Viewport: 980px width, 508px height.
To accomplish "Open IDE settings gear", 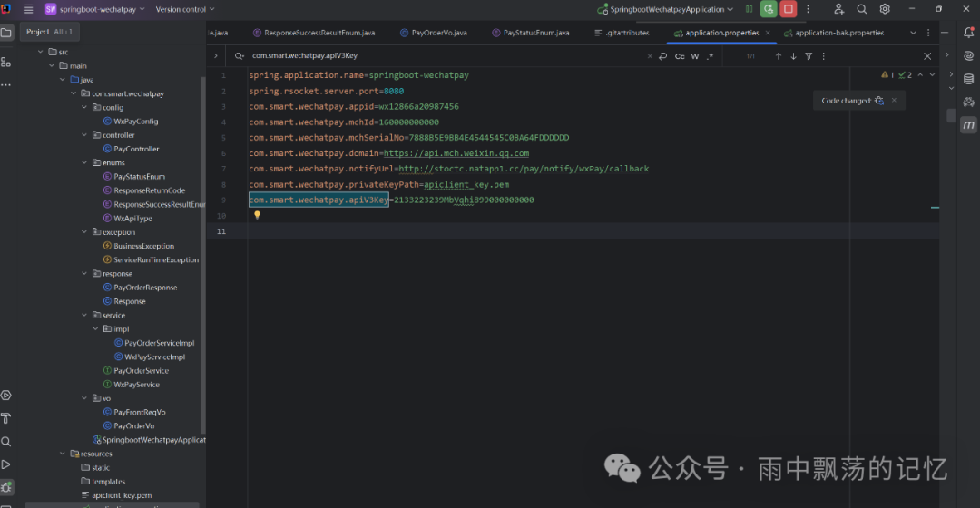I will point(885,9).
